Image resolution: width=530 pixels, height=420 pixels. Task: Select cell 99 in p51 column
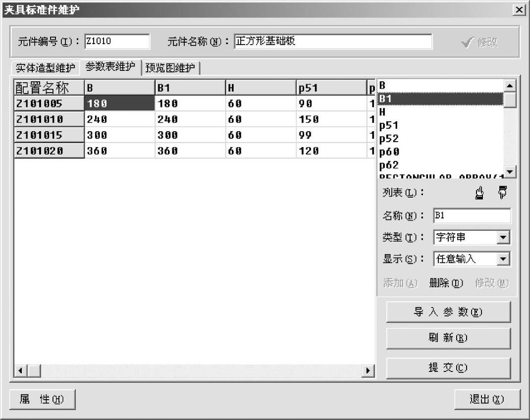[x=331, y=135]
